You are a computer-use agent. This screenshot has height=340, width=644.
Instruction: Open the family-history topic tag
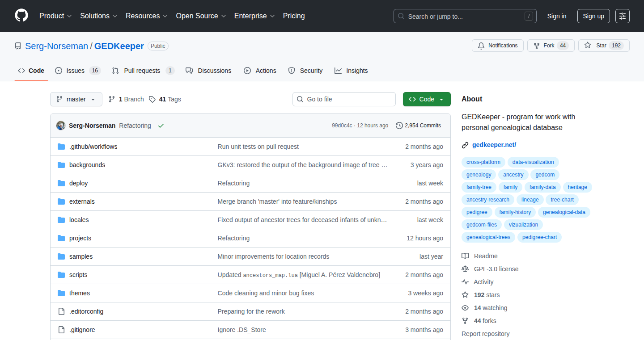coord(515,212)
